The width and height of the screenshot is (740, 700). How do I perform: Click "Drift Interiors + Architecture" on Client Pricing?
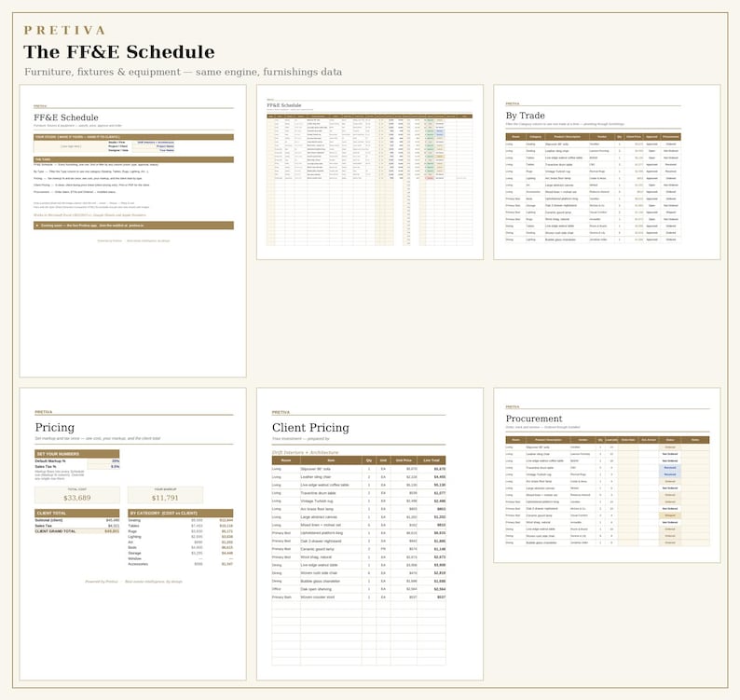pos(305,452)
